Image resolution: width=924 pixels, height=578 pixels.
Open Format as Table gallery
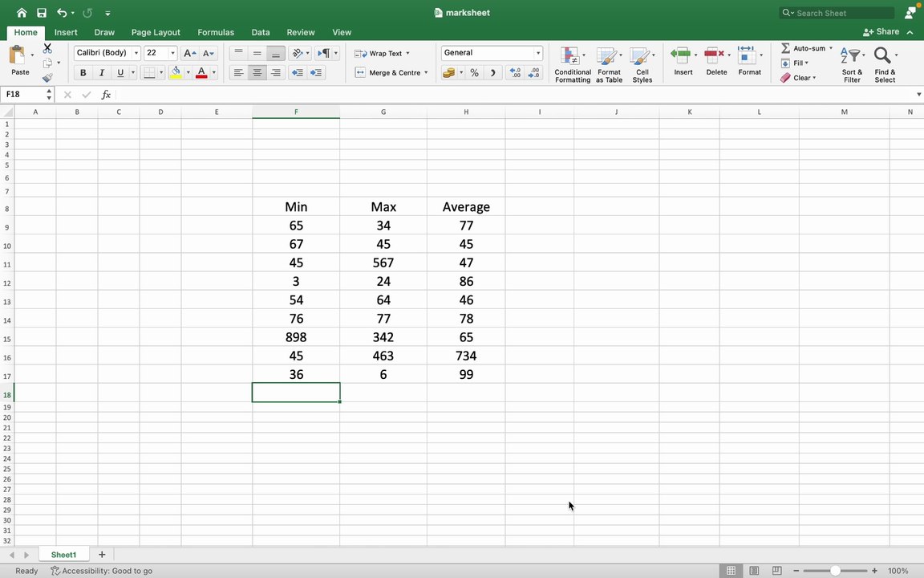(609, 64)
